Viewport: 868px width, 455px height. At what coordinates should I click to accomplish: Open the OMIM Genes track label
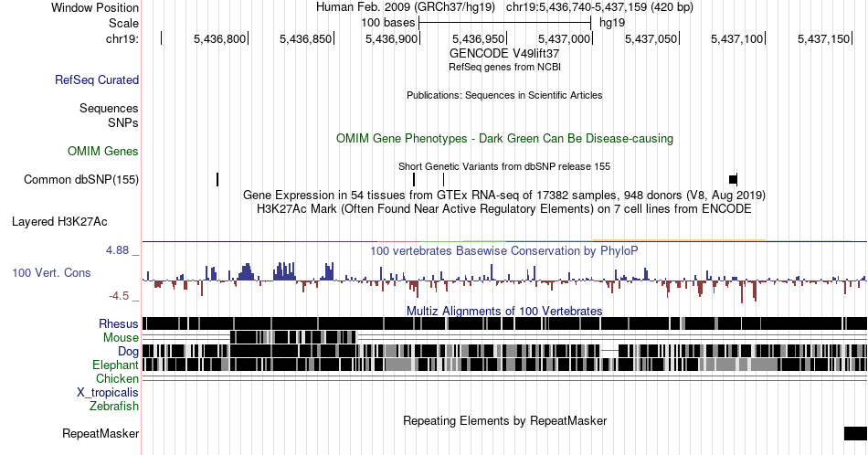point(103,151)
